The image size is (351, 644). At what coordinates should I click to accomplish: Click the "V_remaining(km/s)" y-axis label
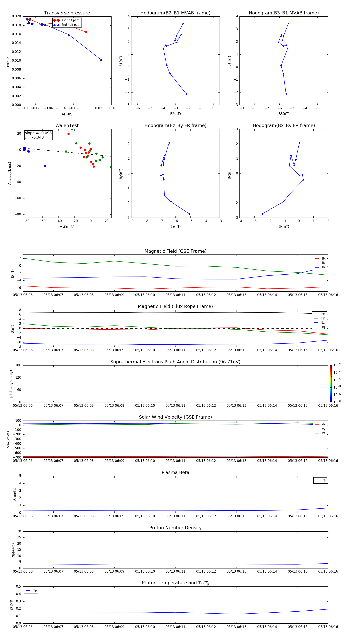tap(10, 173)
